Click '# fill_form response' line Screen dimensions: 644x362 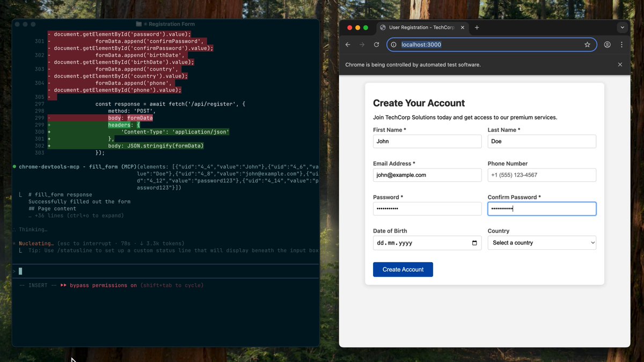click(60, 195)
